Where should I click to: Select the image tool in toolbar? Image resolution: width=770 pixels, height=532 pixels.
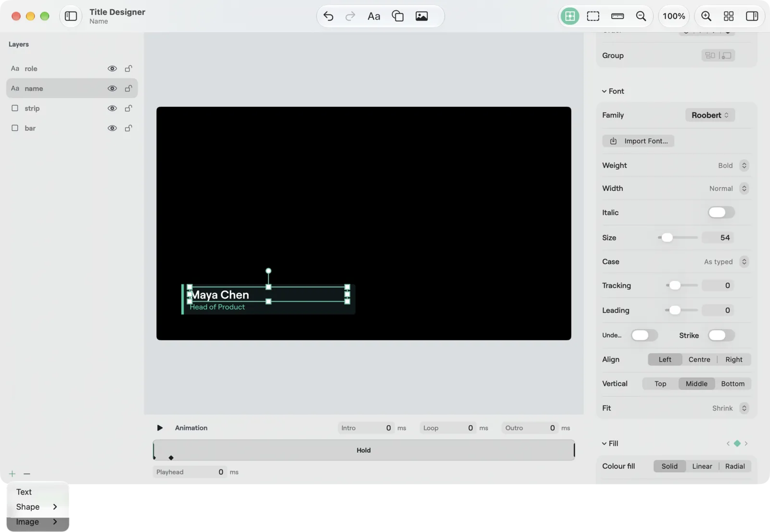tap(422, 16)
